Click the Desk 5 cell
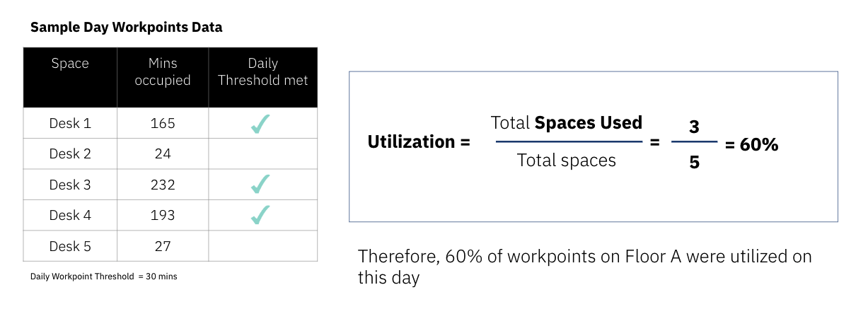Image resolution: width=868 pixels, height=314 pixels. tap(70, 246)
